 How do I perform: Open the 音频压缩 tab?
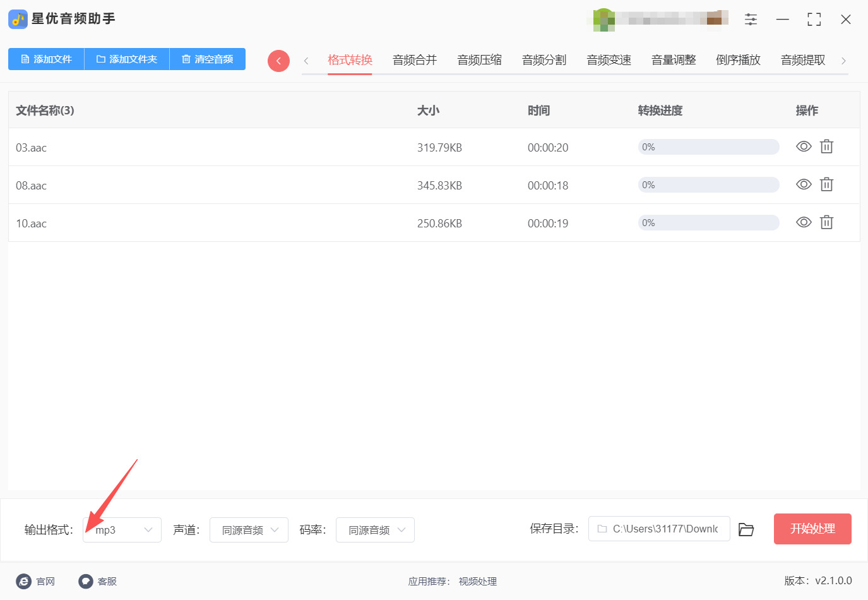(480, 60)
